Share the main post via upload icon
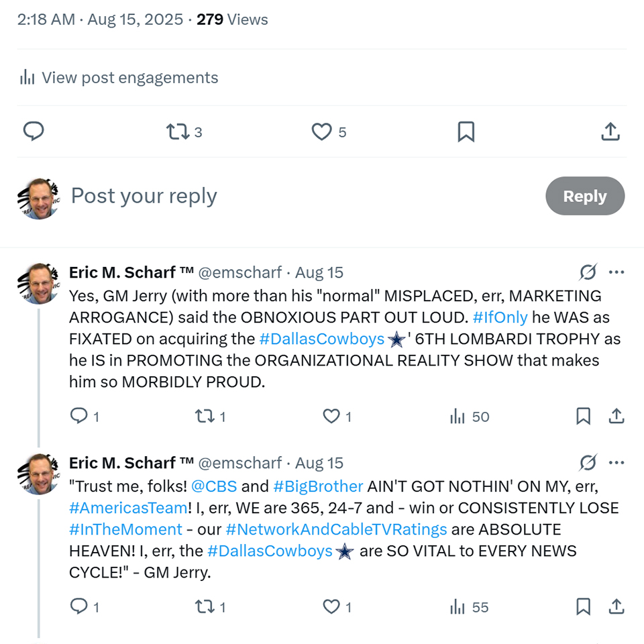The image size is (644, 644). [x=610, y=132]
